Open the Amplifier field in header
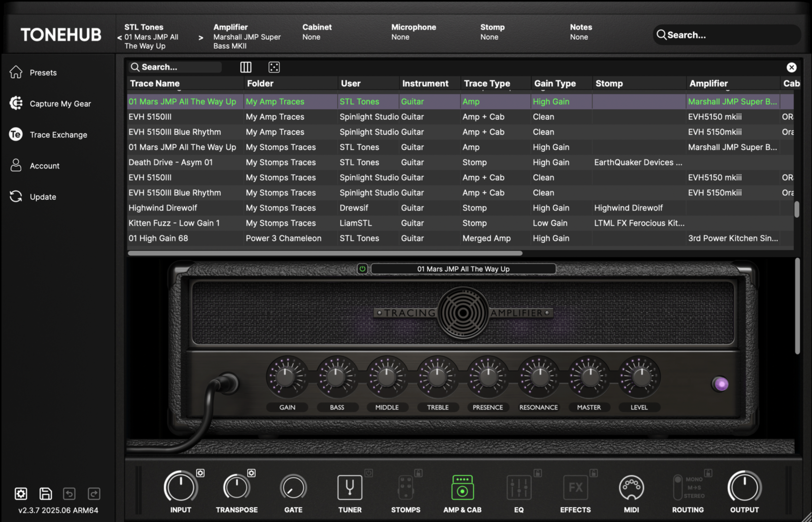Viewport: 812px width, 522px height. [247, 36]
